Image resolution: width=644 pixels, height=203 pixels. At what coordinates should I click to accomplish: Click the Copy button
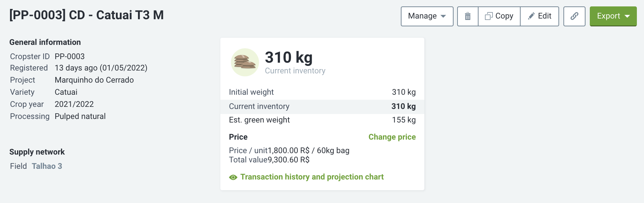499,16
